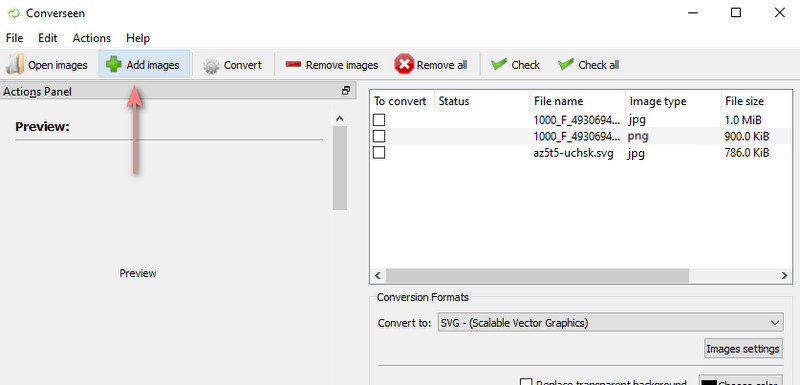Image resolution: width=800 pixels, height=385 pixels.
Task: Click the scroll up arrow in Actions Panel
Action: [x=340, y=119]
